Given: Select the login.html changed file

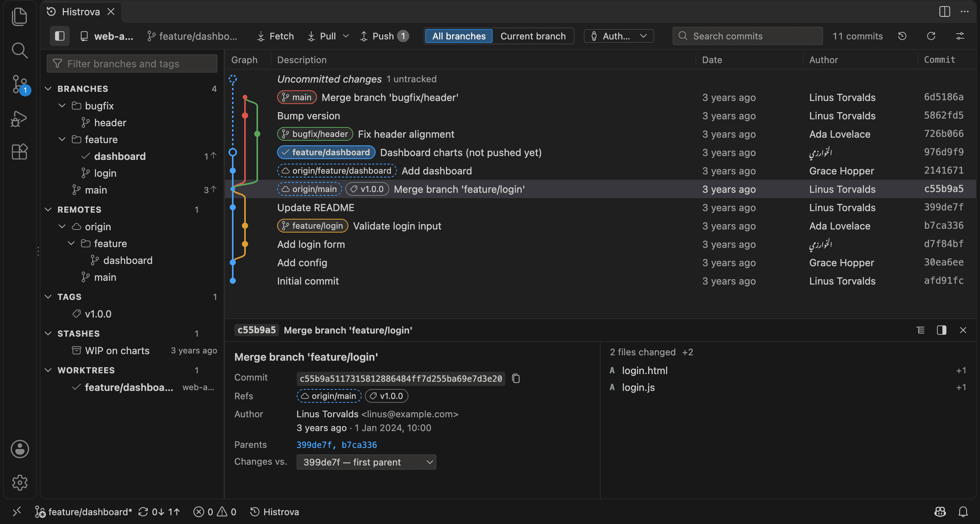Looking at the screenshot, I should click(x=788, y=370).
